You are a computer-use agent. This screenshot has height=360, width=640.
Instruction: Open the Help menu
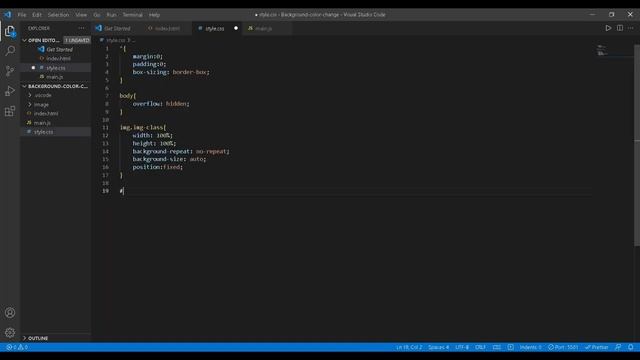[154, 15]
